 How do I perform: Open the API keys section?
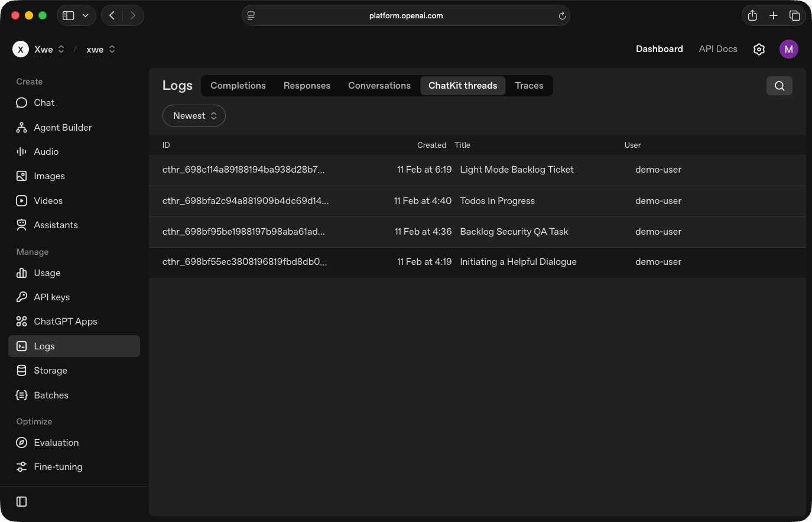coord(51,297)
